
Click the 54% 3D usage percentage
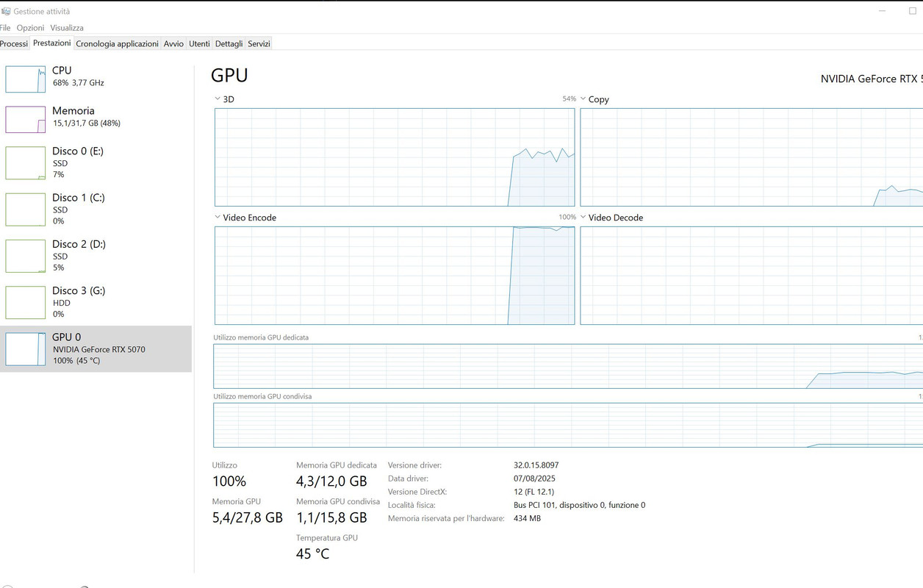569,98
